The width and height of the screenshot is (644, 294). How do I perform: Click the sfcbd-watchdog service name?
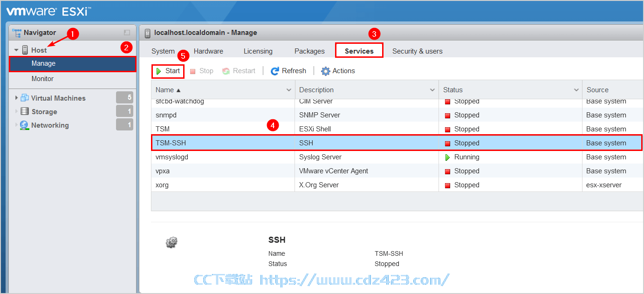180,102
